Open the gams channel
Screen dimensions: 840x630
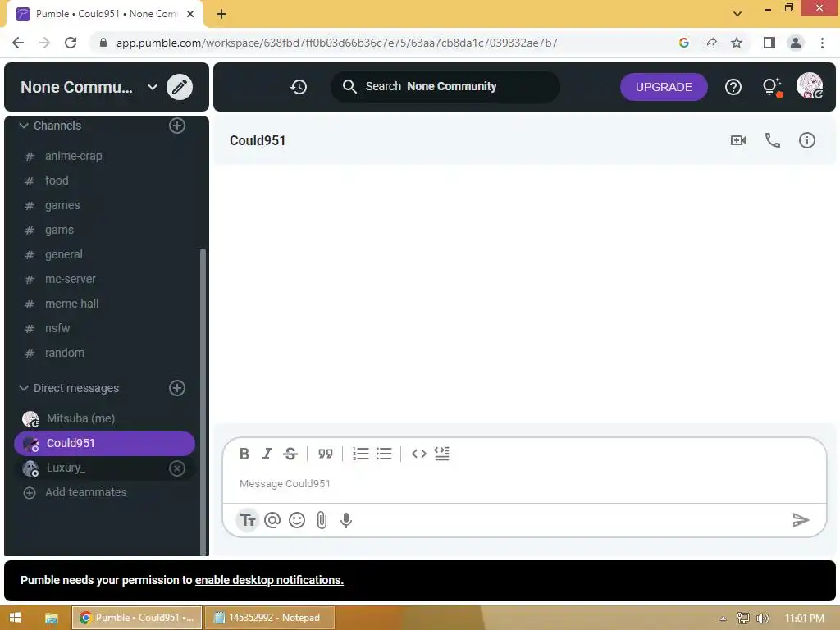click(x=104, y=230)
